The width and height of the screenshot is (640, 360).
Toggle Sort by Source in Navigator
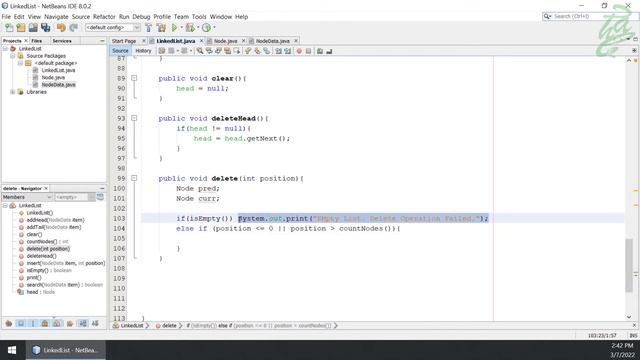pyautogui.click(x=95, y=324)
